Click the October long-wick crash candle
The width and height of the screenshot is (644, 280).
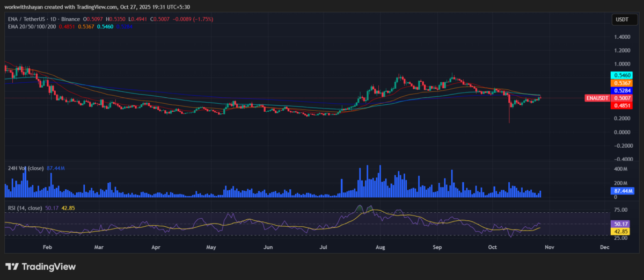pyautogui.click(x=509, y=113)
